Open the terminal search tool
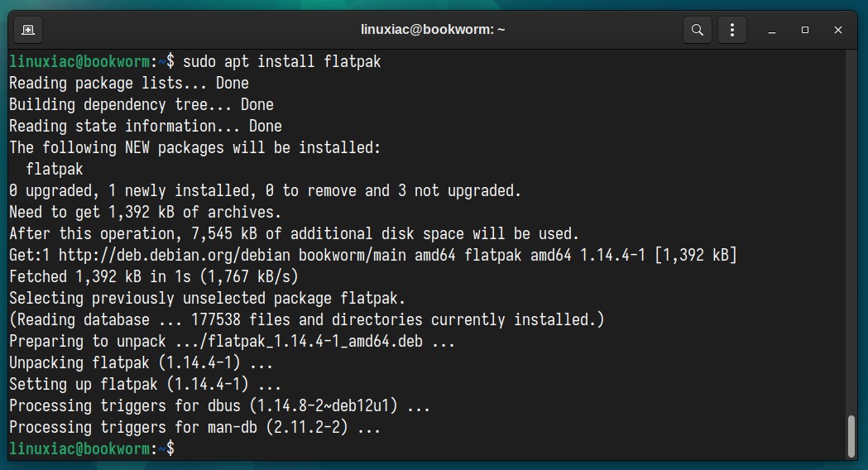The width and height of the screenshot is (868, 470). [698, 30]
